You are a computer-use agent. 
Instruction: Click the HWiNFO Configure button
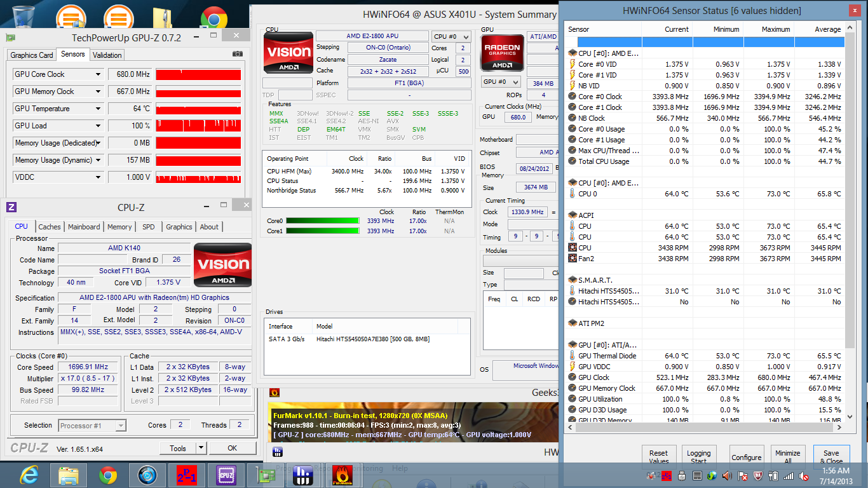point(747,457)
